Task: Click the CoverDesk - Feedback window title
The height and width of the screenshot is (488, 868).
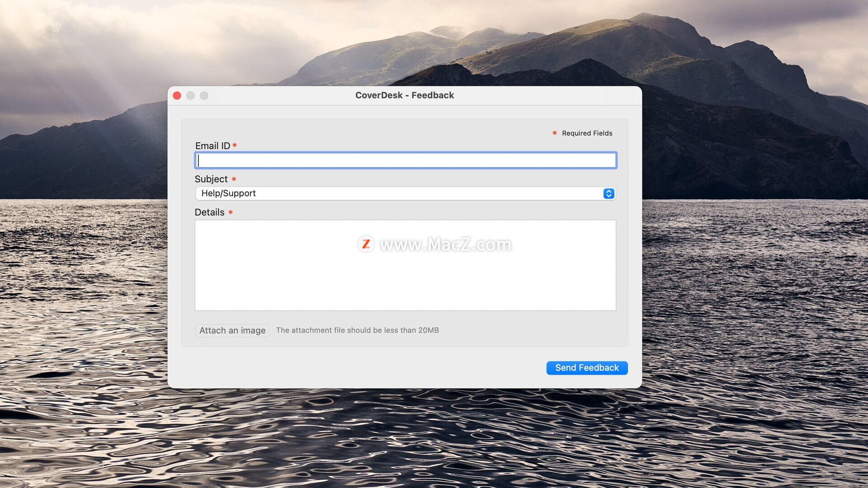Action: click(405, 95)
